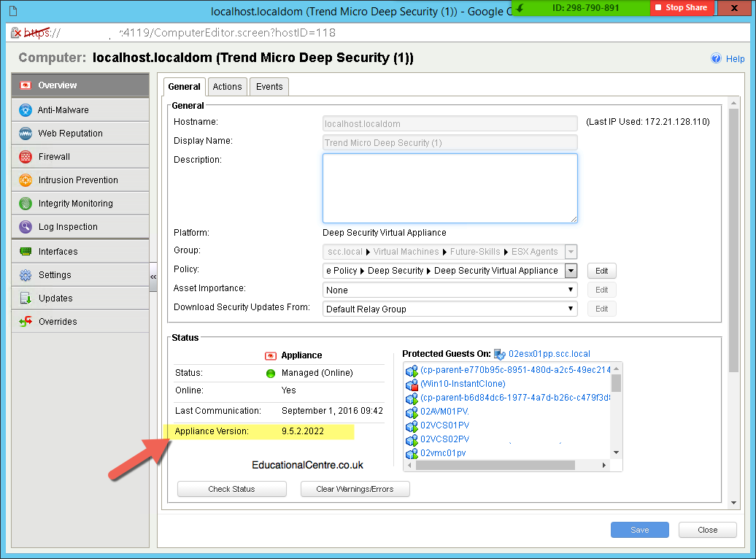The height and width of the screenshot is (559, 756).
Task: Open the Asset Importance dropdown
Action: click(450, 290)
